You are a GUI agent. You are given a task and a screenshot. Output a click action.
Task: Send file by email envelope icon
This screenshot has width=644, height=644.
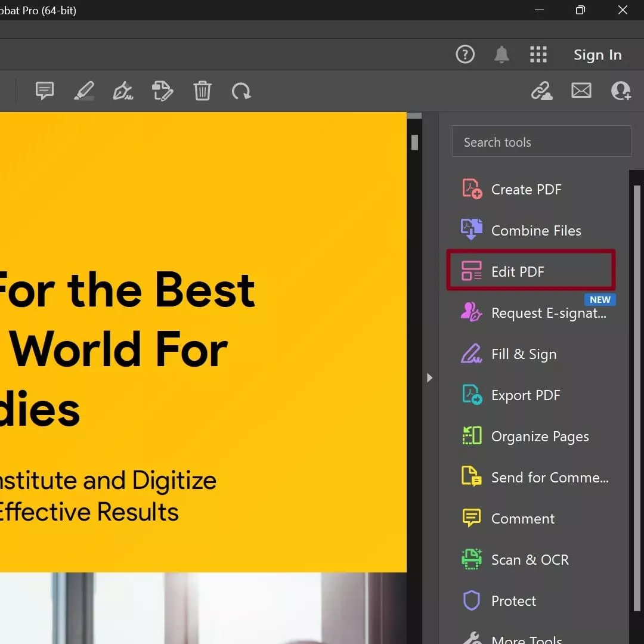point(581,91)
